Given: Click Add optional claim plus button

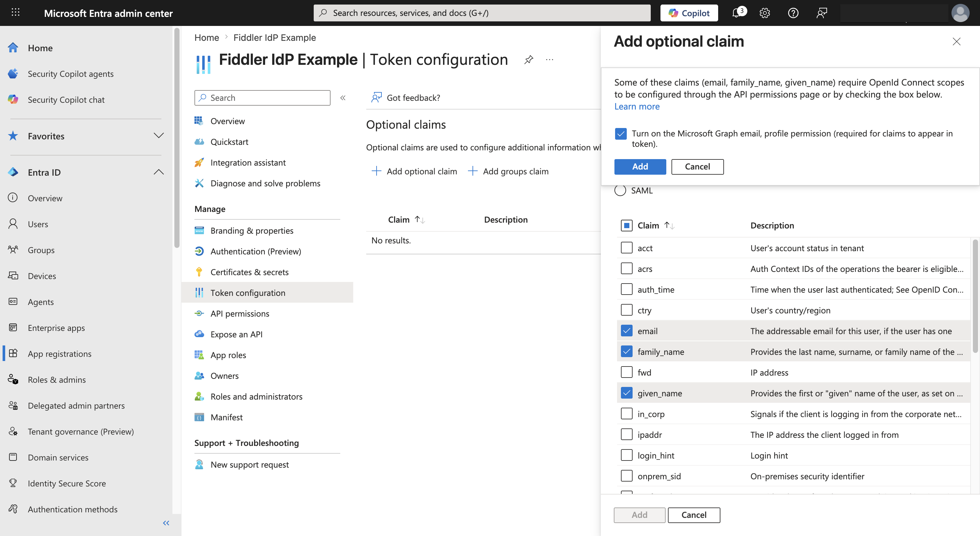Looking at the screenshot, I should point(414,171).
